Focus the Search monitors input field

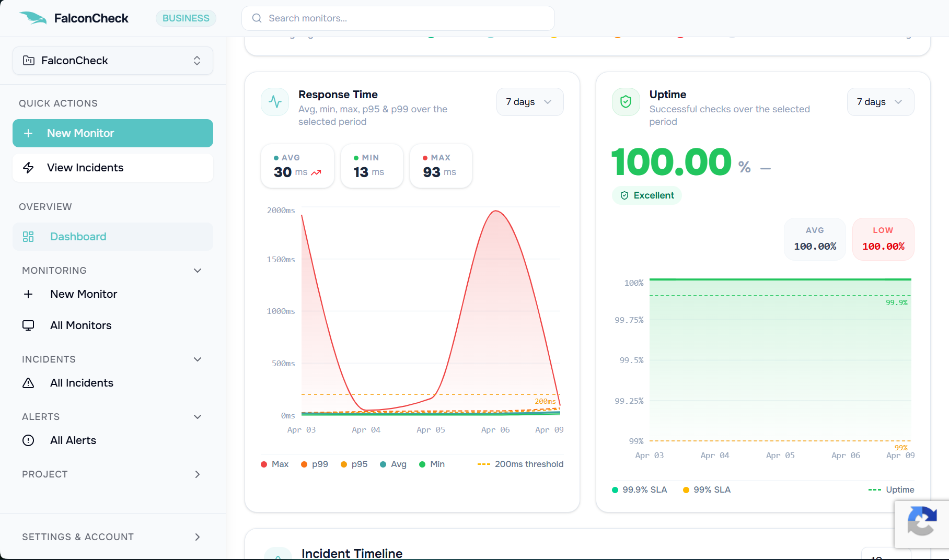pyautogui.click(x=398, y=18)
